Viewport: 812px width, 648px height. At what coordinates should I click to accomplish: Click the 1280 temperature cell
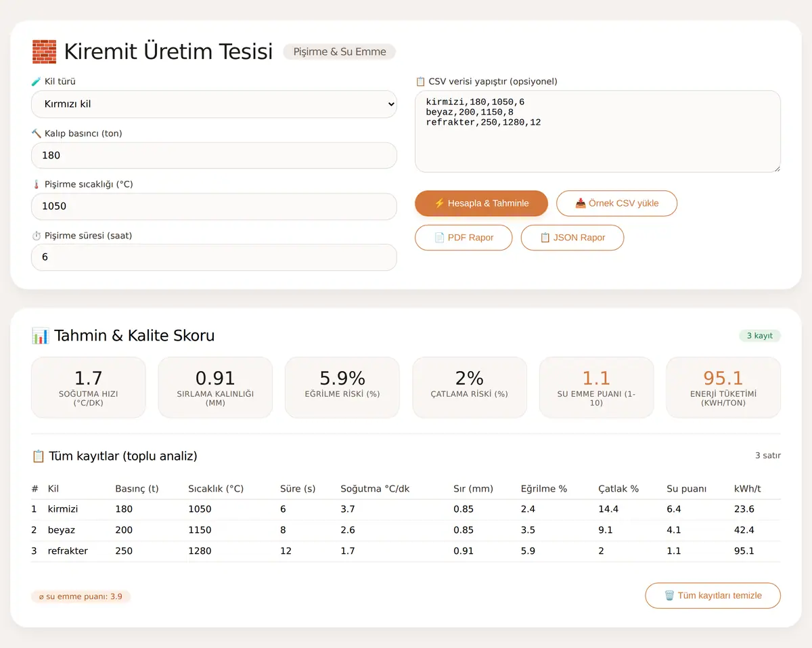(200, 551)
